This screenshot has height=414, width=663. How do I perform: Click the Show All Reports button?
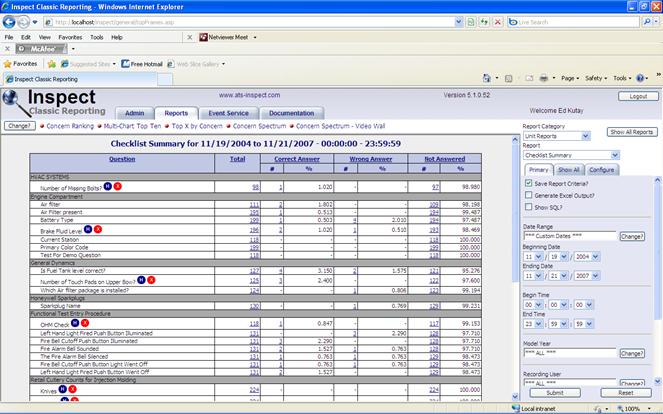[x=632, y=132]
